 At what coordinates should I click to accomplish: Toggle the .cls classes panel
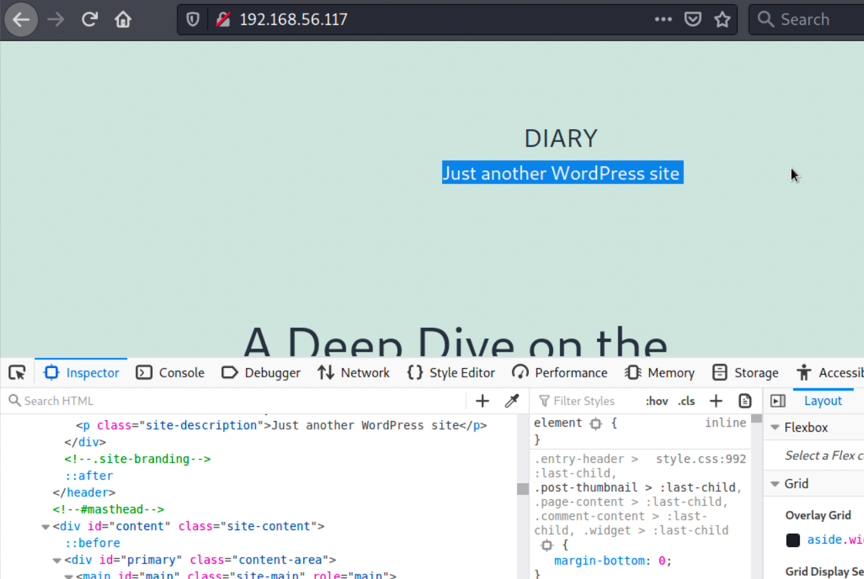point(687,401)
